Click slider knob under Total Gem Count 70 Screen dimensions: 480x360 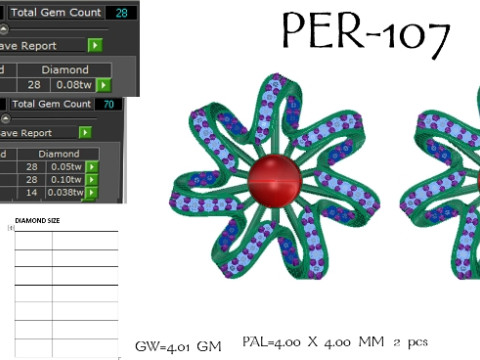click(x=5, y=119)
